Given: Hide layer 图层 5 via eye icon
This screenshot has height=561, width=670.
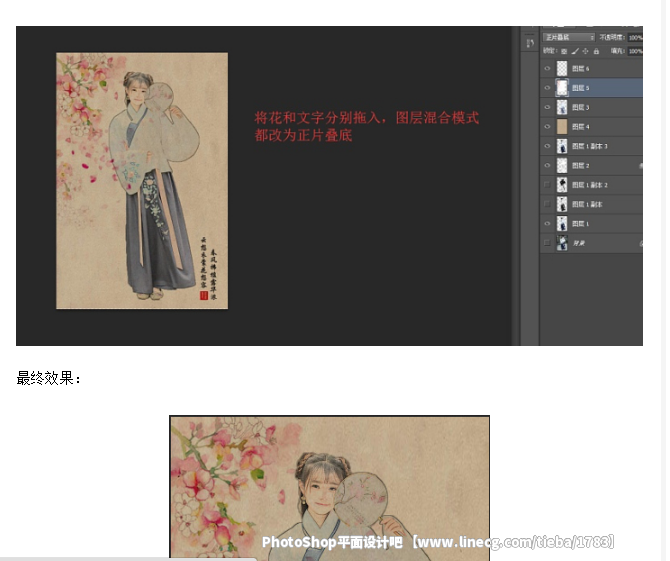Looking at the screenshot, I should pyautogui.click(x=547, y=88).
